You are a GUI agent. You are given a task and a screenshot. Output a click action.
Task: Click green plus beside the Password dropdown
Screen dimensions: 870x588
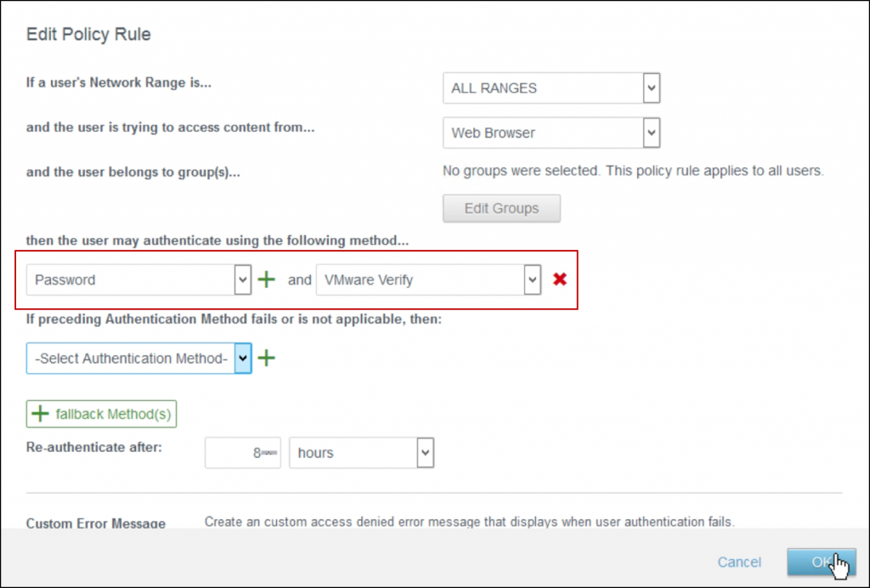(267, 279)
